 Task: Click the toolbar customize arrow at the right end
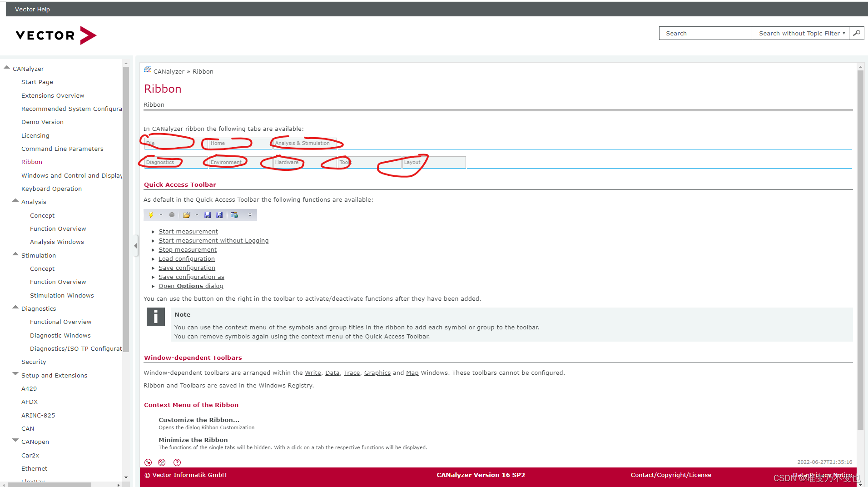[250, 215]
